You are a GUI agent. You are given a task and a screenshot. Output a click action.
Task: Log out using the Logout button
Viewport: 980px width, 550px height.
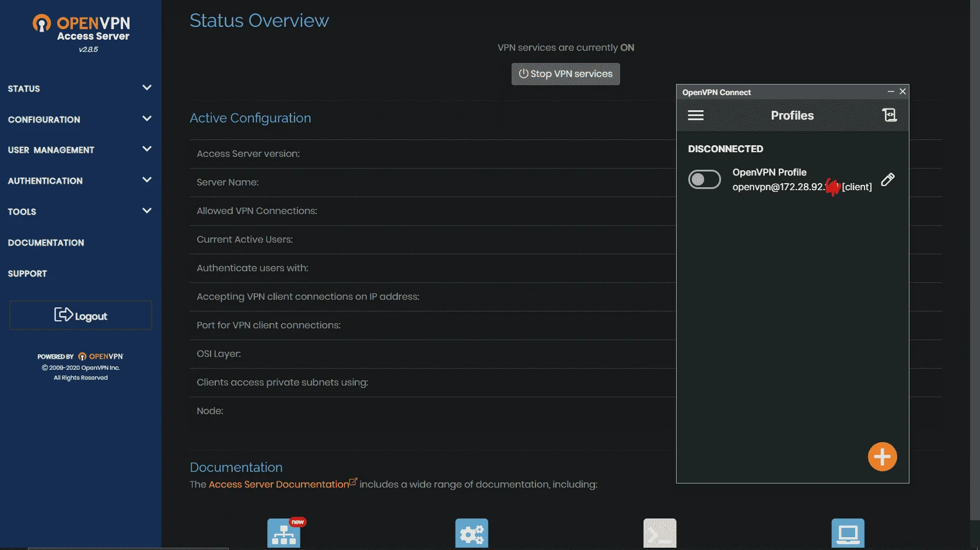(x=80, y=316)
